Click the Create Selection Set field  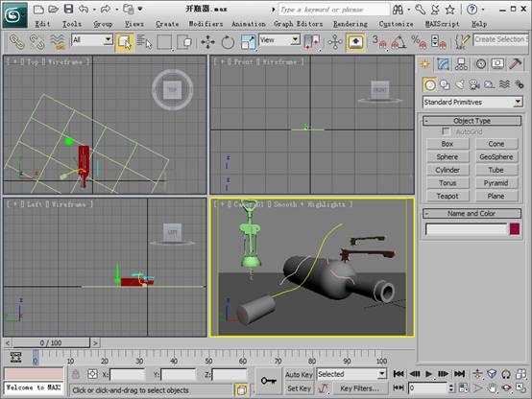[x=500, y=39]
